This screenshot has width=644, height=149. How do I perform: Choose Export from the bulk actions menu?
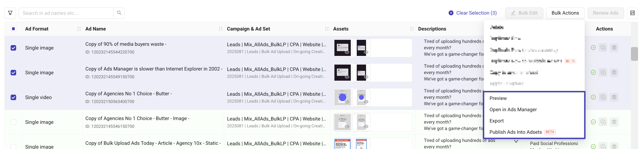497,121
